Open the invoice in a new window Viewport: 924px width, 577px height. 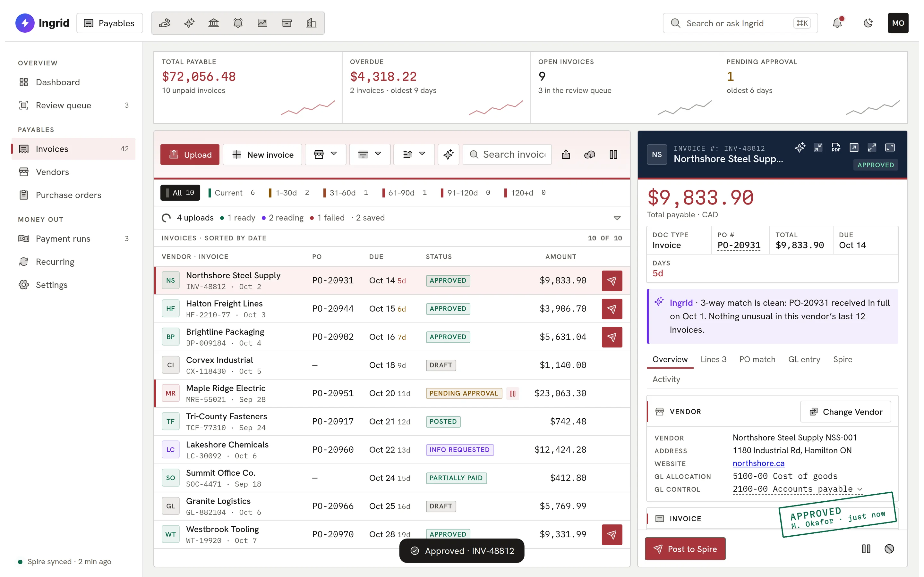tap(854, 148)
